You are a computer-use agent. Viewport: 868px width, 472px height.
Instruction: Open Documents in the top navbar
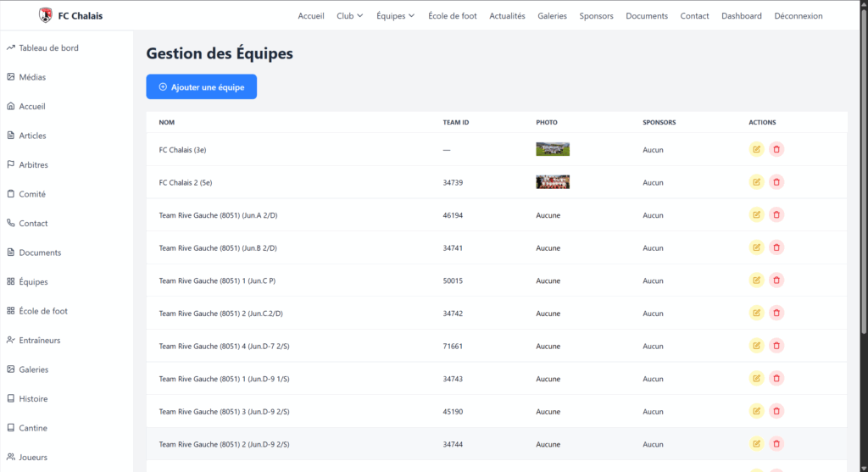pos(647,15)
